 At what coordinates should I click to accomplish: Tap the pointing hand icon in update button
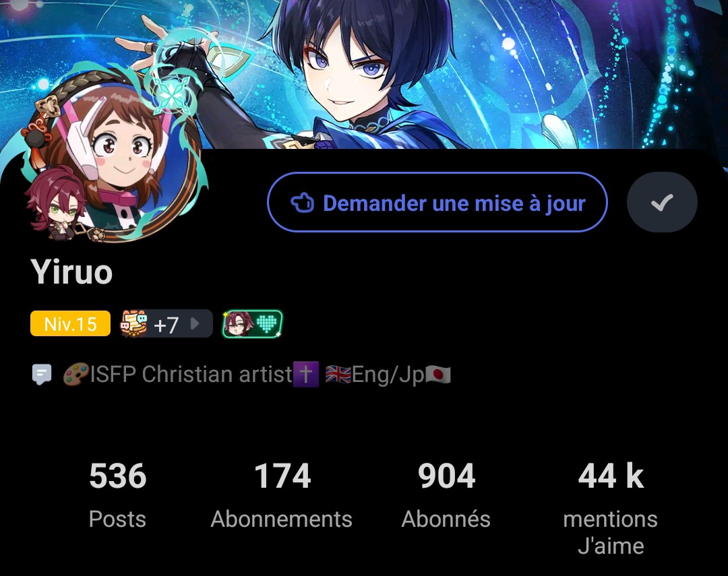(x=303, y=203)
